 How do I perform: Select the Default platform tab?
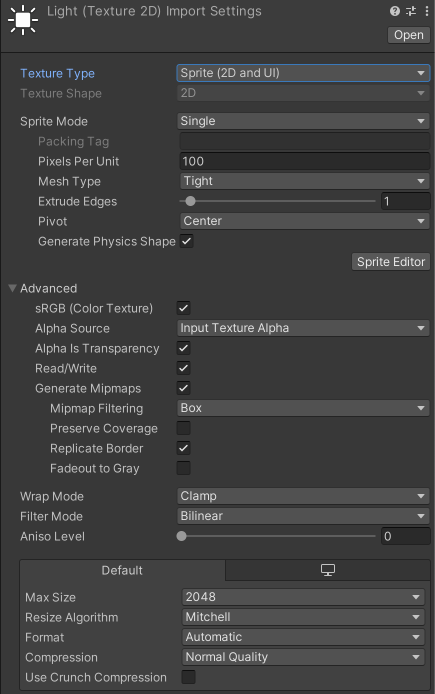pos(122,570)
